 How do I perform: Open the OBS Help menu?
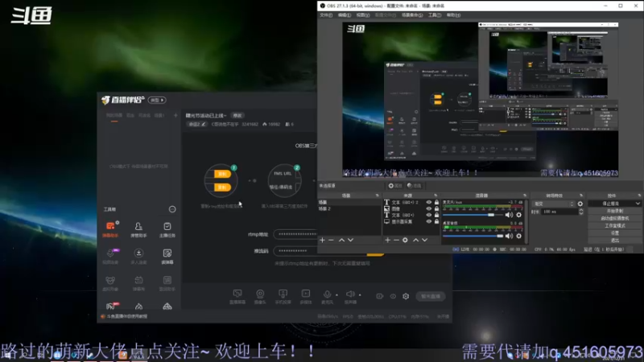453,15
